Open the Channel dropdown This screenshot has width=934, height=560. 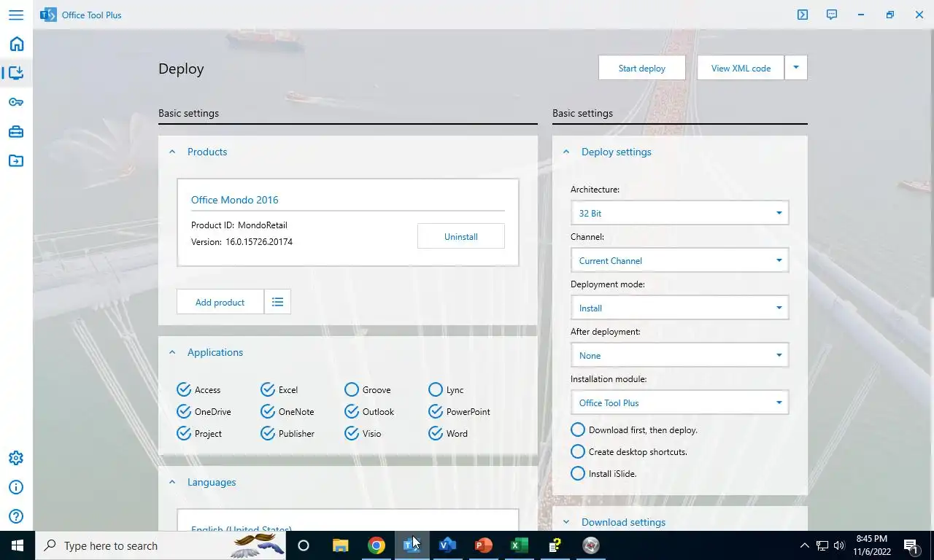pos(679,260)
